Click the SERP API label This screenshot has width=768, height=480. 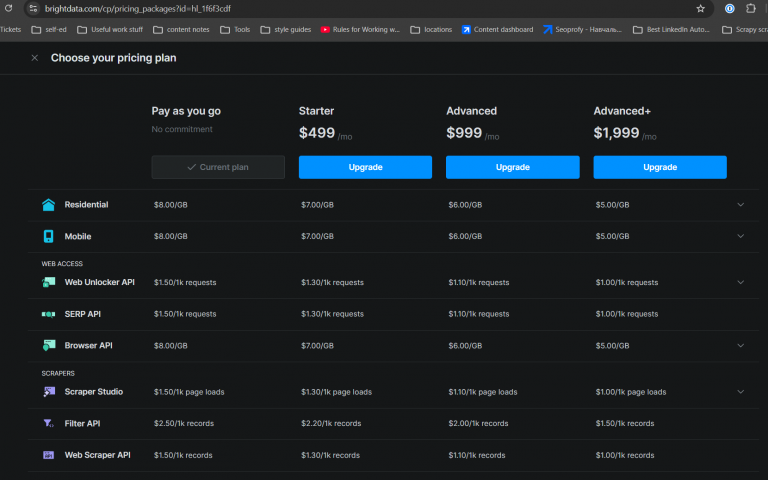(83, 314)
